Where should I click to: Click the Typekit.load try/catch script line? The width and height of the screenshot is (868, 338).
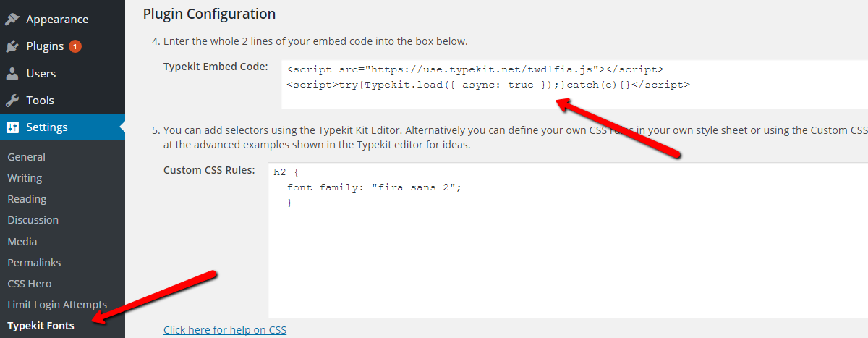pos(488,85)
